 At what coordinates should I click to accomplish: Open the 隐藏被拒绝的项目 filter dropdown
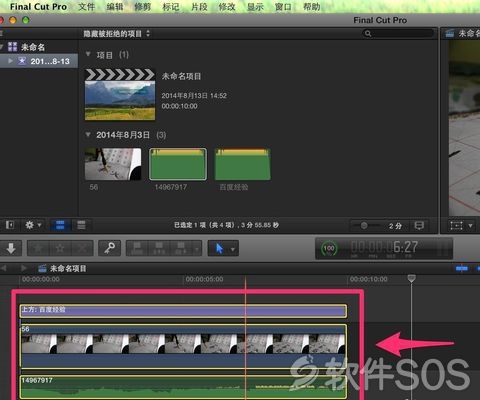coord(117,34)
